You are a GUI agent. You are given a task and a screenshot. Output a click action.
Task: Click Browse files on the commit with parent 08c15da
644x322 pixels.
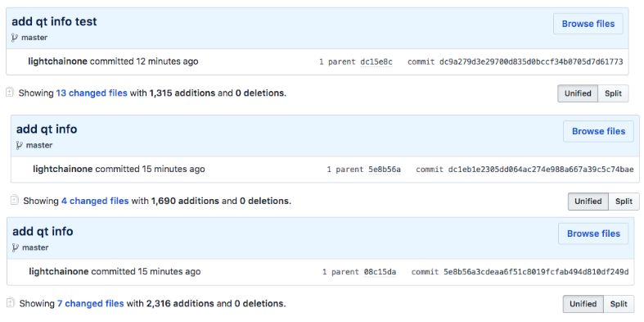pos(593,234)
